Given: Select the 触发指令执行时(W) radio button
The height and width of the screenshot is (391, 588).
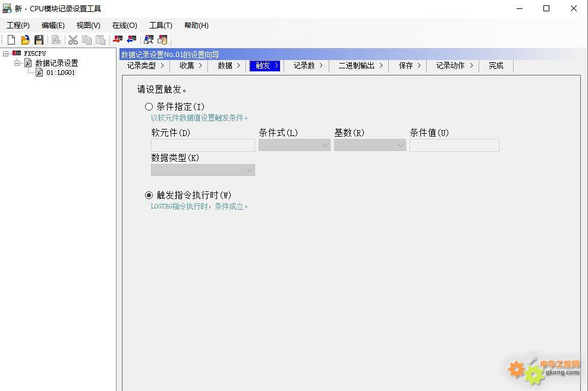Looking at the screenshot, I should pyautogui.click(x=149, y=195).
